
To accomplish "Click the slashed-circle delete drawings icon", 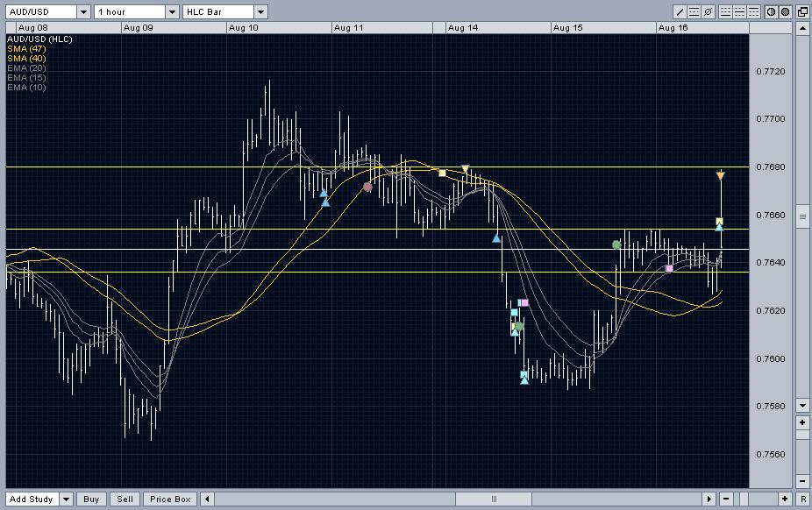I will tap(709, 12).
